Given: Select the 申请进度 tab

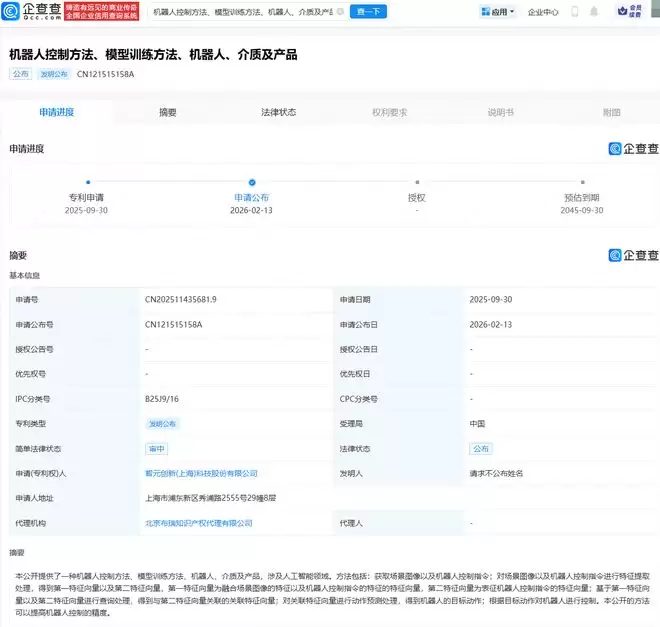Looking at the screenshot, I should point(56,113).
